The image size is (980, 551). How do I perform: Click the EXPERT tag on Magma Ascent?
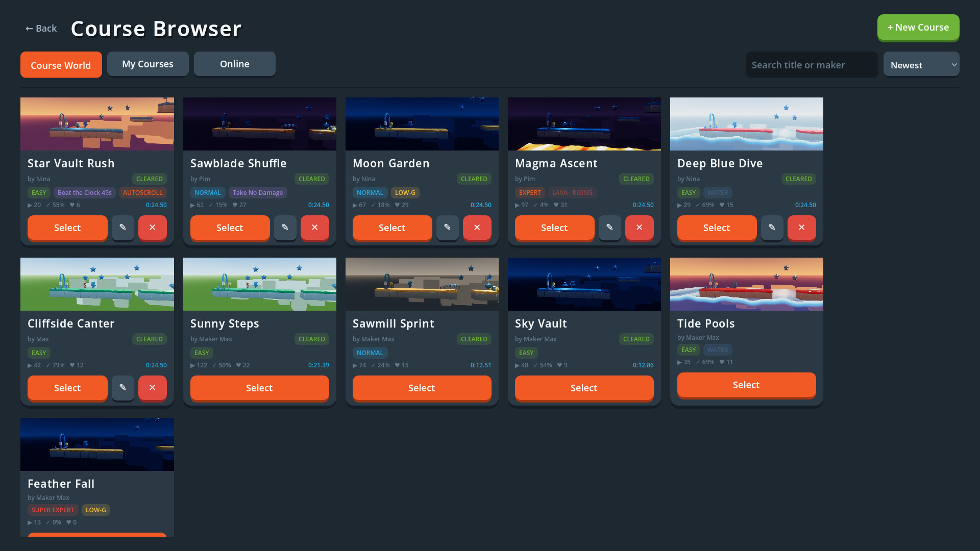point(530,192)
